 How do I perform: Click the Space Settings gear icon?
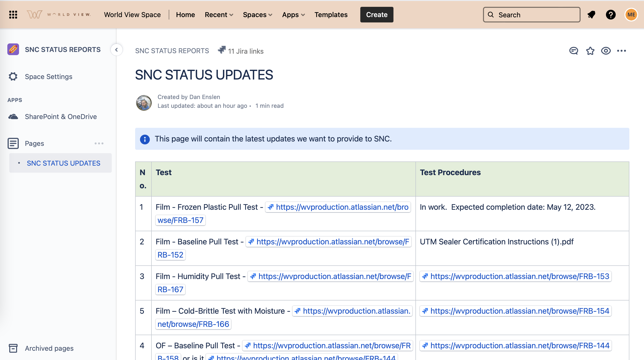click(13, 77)
